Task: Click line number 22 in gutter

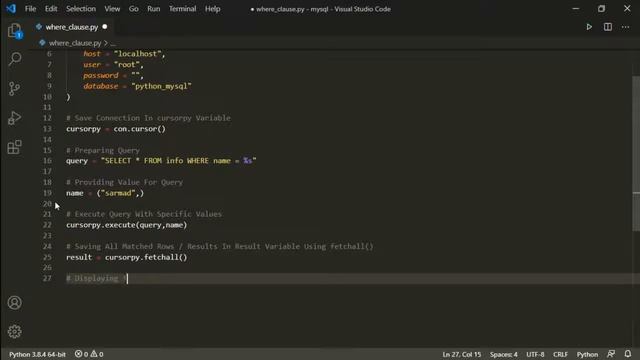Action: coord(47,225)
